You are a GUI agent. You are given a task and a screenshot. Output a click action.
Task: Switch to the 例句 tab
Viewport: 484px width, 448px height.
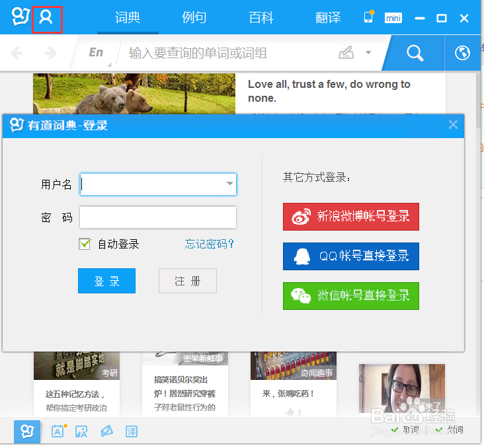coord(194,18)
